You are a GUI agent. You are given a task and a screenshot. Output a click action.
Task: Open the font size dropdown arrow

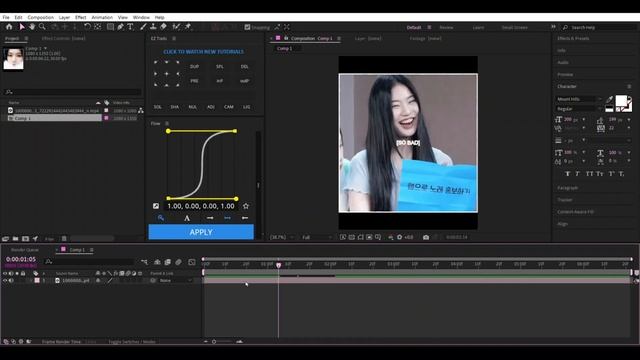584,120
